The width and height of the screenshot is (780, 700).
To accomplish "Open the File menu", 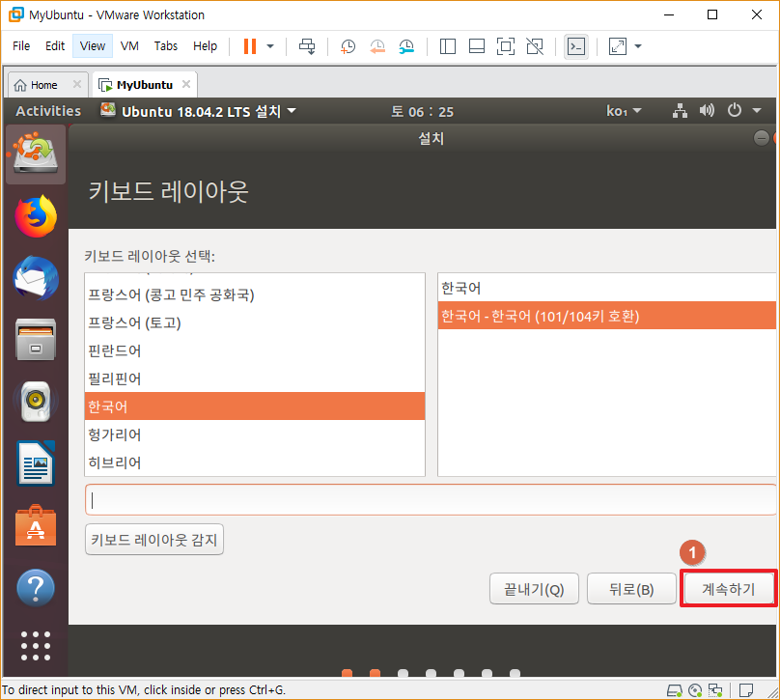I will (21, 45).
